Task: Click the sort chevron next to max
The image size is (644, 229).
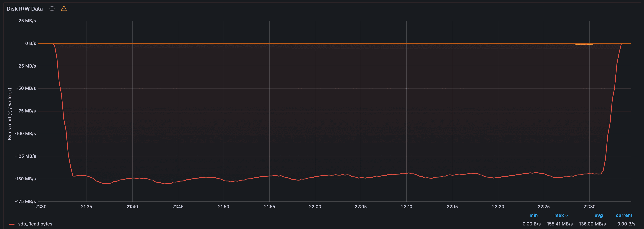Action: click(x=567, y=216)
